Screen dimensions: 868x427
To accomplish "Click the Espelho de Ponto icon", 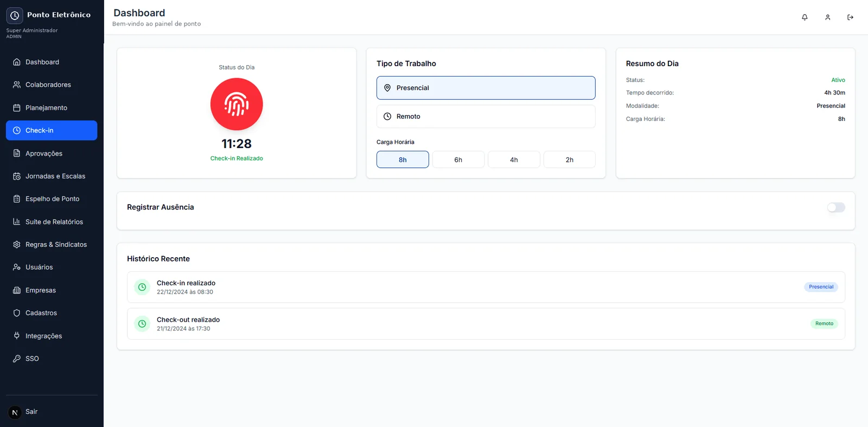I will pyautogui.click(x=17, y=199).
